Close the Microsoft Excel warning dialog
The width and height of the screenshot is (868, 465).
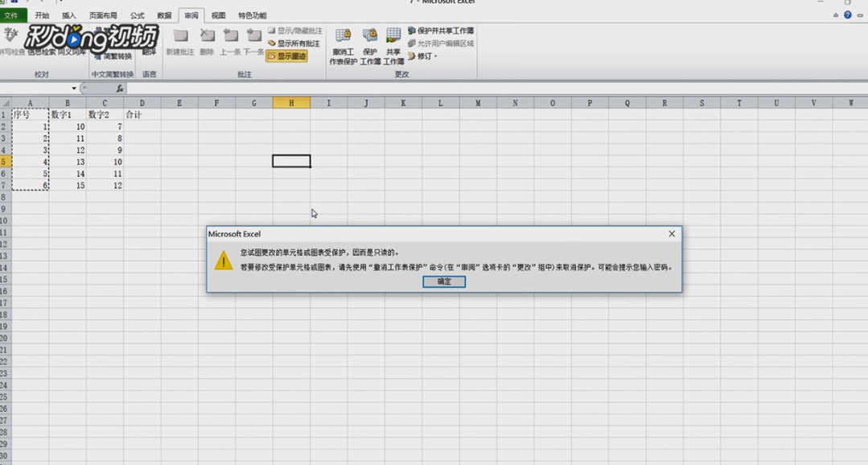pyautogui.click(x=672, y=234)
